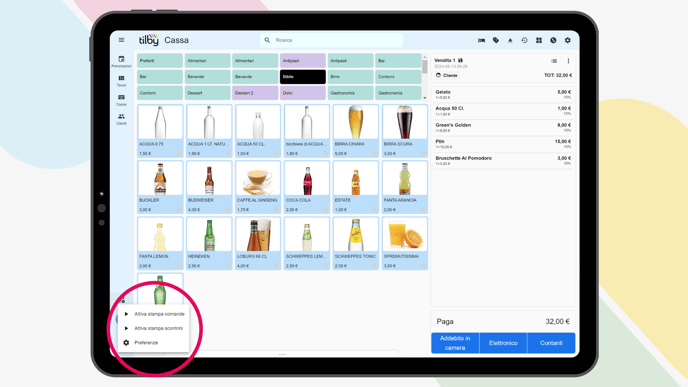Open the hamburger menu next to tilby logo
Screen dimensions: 688x387
121,40
